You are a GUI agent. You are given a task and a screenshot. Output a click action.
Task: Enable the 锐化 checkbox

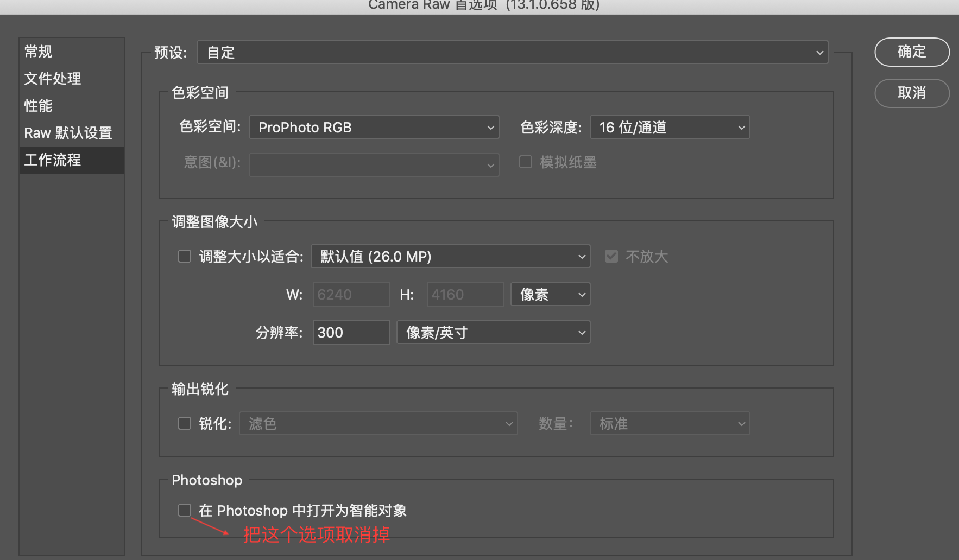[185, 423]
